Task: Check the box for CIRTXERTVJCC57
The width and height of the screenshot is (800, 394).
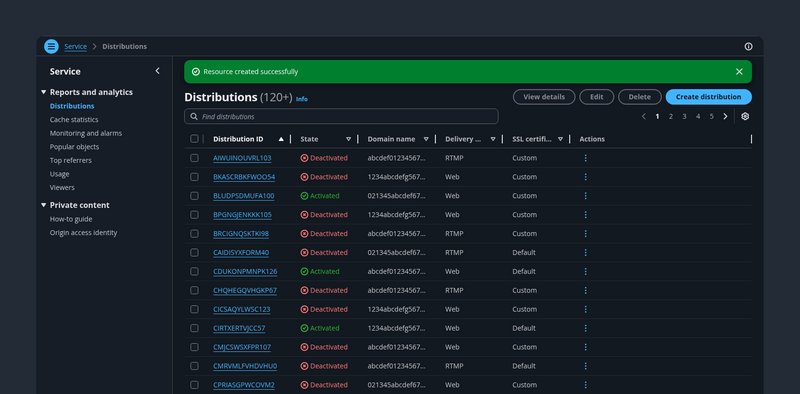Action: point(194,328)
